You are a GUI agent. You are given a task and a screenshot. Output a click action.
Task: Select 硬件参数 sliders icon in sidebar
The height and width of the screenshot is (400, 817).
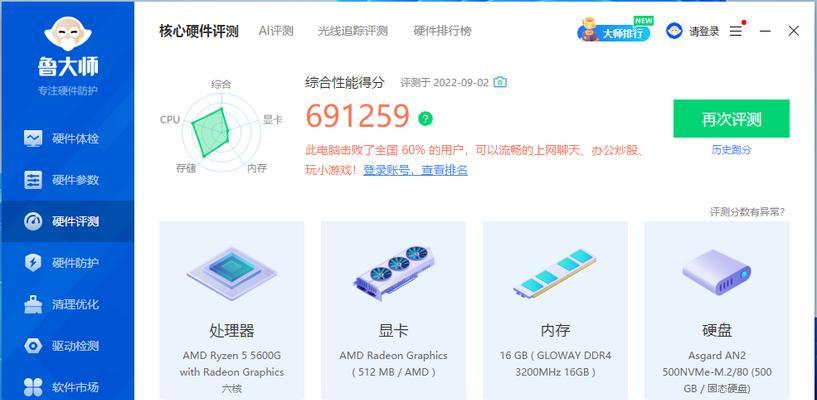(33, 180)
